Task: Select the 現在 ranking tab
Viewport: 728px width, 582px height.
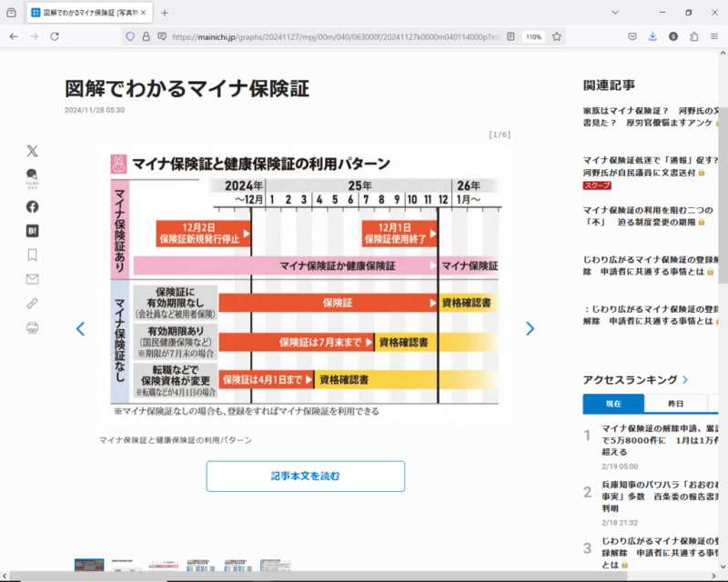Action: (x=613, y=404)
